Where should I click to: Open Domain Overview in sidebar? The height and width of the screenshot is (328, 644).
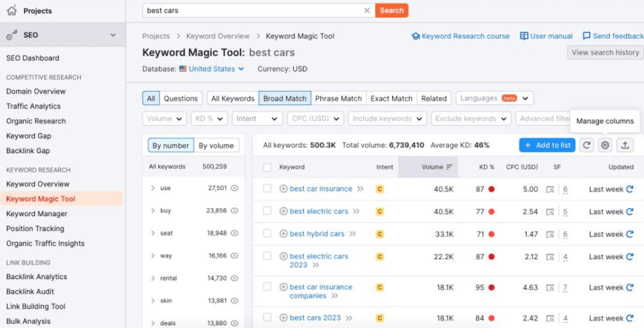(x=36, y=92)
